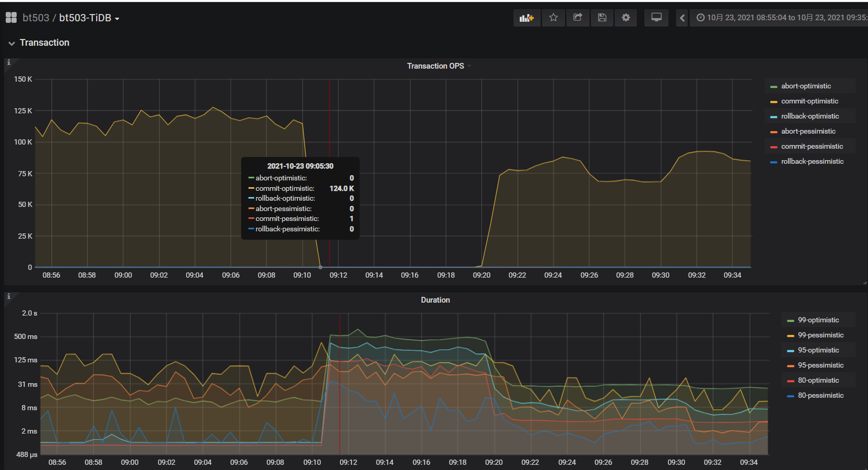Shift time range back with left arrow
The image size is (868, 470).
point(682,18)
